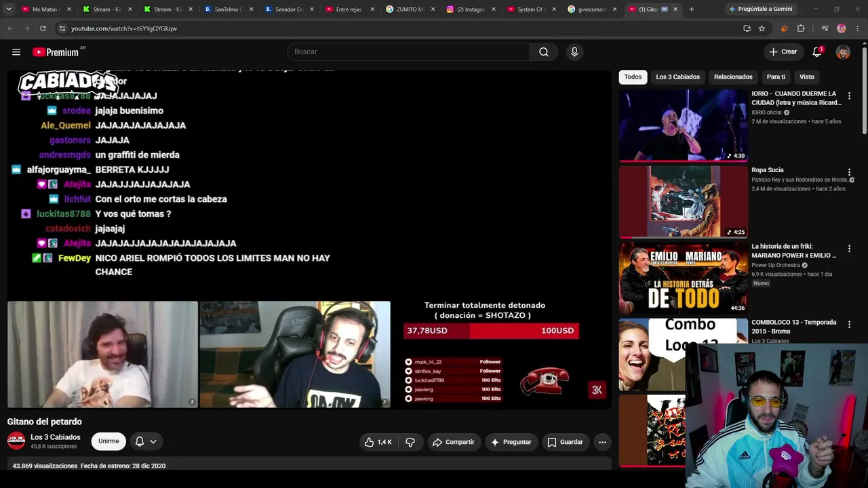Screen dimensions: 868x488
Task: Close the Me Matan browser tab
Action: click(69, 9)
